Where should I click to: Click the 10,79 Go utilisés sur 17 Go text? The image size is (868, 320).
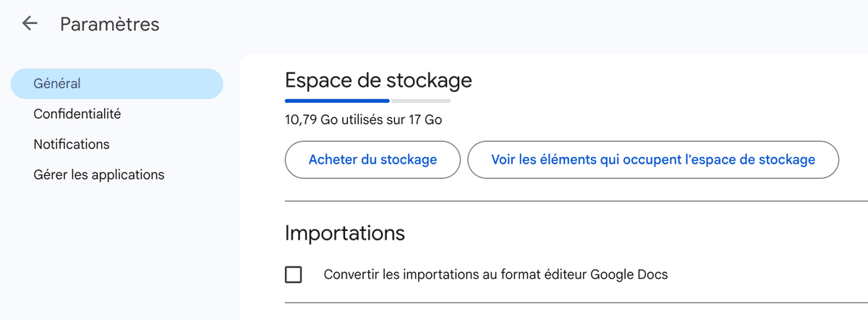[x=363, y=119]
